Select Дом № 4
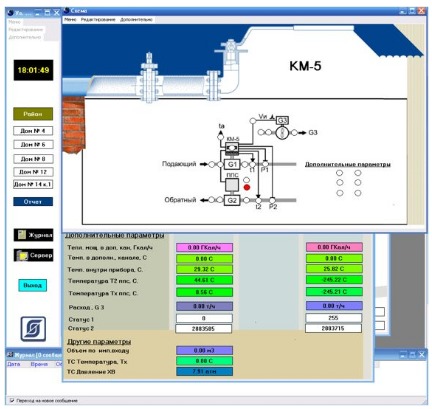Image resolution: width=432 pixels, height=409 pixels. tap(33, 131)
